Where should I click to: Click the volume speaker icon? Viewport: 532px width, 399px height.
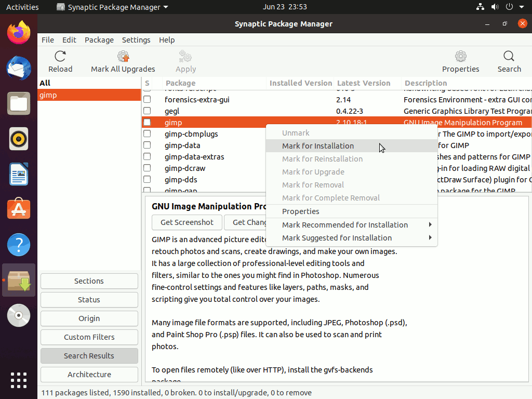[x=495, y=7]
